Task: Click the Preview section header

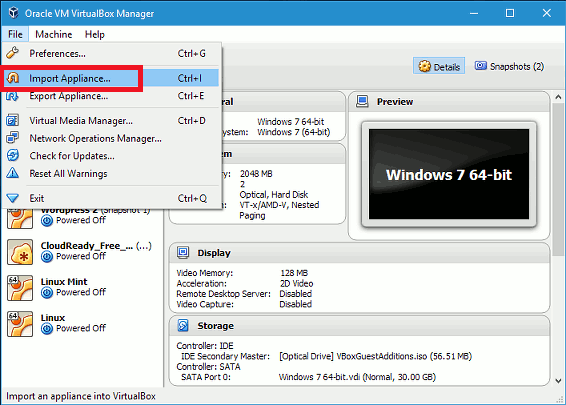Action: (x=449, y=102)
